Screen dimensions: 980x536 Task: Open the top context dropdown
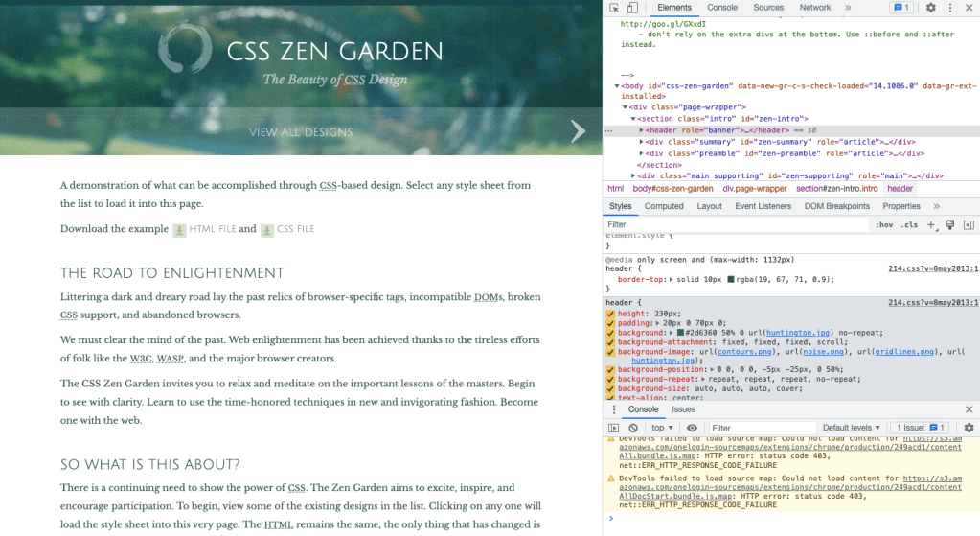pos(661,428)
